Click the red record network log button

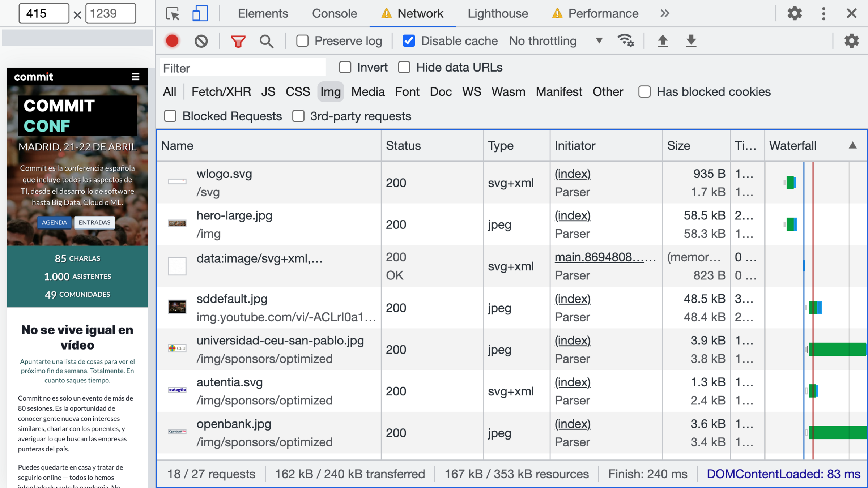coord(172,41)
